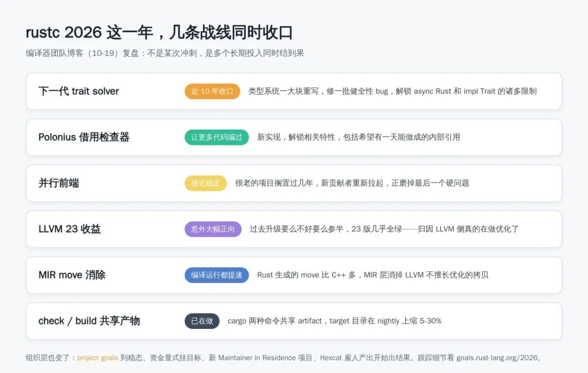Click the yellow "接近稳定" badge

point(205,183)
